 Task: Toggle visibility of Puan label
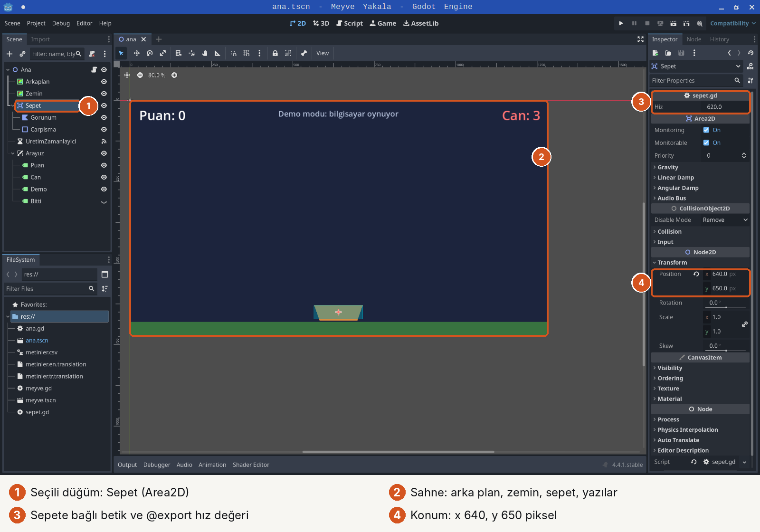point(104,165)
